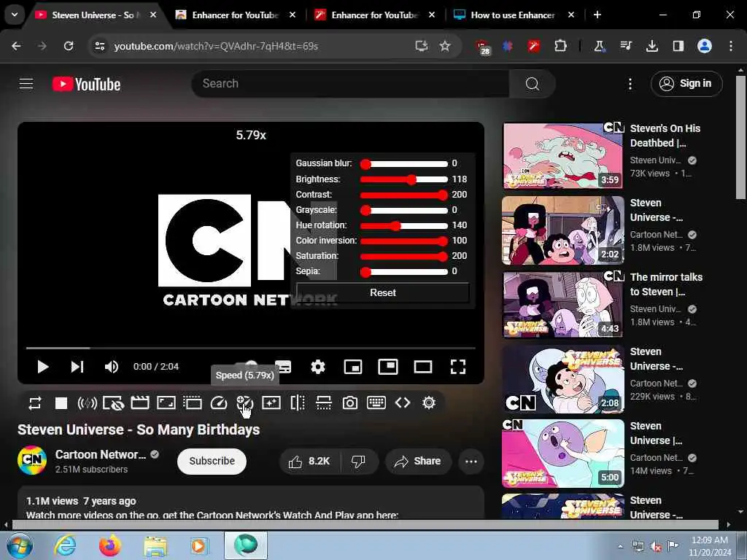Open the video filters sparkle icon
Image resolution: width=747 pixels, height=560 pixels.
[x=271, y=403]
